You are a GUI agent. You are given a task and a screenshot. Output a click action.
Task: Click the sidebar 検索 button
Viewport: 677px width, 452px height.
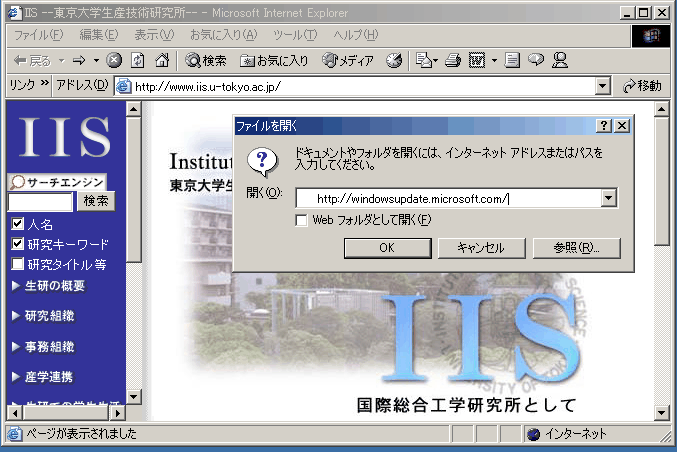pyautogui.click(x=96, y=201)
